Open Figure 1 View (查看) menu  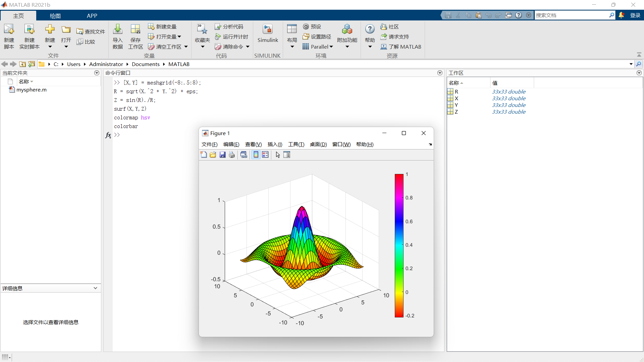(x=253, y=144)
